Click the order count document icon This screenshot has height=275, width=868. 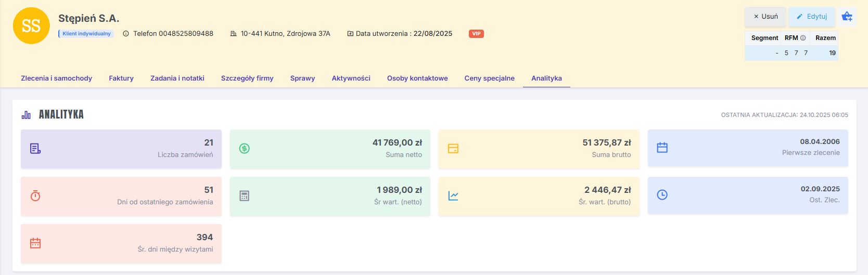[35, 149]
